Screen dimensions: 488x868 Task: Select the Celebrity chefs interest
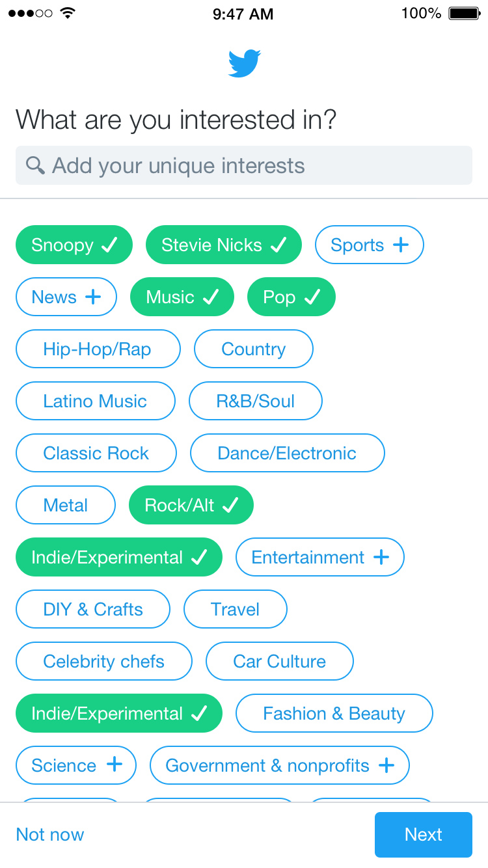pos(103,662)
